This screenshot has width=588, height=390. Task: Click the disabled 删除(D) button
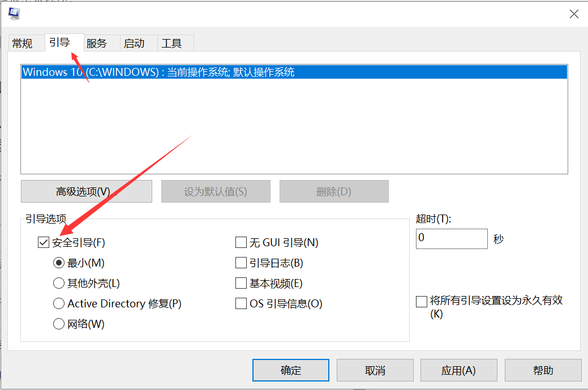tap(334, 192)
